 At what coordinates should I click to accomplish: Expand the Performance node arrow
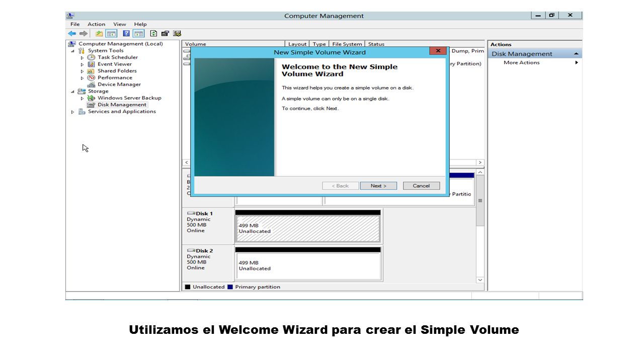83,78
